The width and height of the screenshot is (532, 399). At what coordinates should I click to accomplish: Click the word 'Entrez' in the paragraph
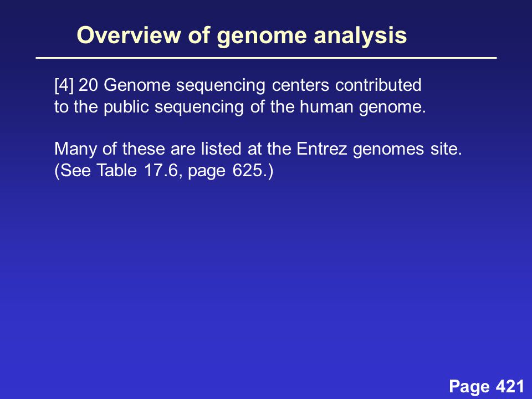pyautogui.click(x=321, y=149)
